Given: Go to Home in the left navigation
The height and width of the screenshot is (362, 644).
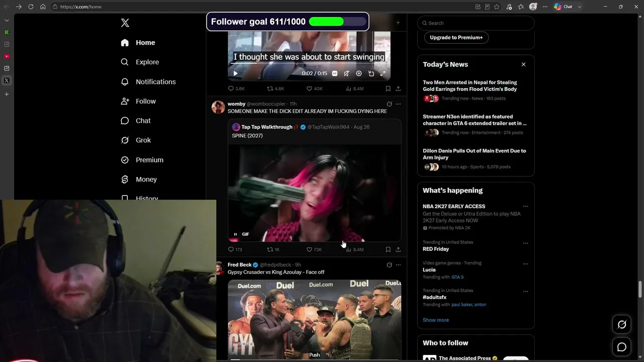Looking at the screenshot, I should (x=138, y=43).
